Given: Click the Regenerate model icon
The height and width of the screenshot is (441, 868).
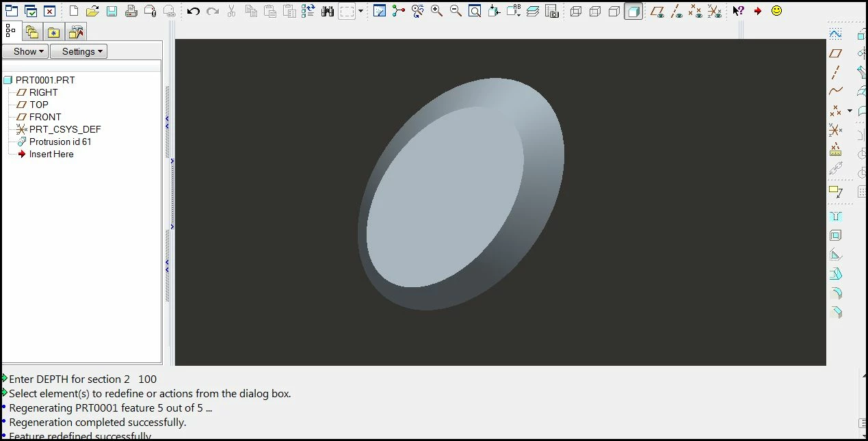Looking at the screenshot, I should [x=308, y=11].
